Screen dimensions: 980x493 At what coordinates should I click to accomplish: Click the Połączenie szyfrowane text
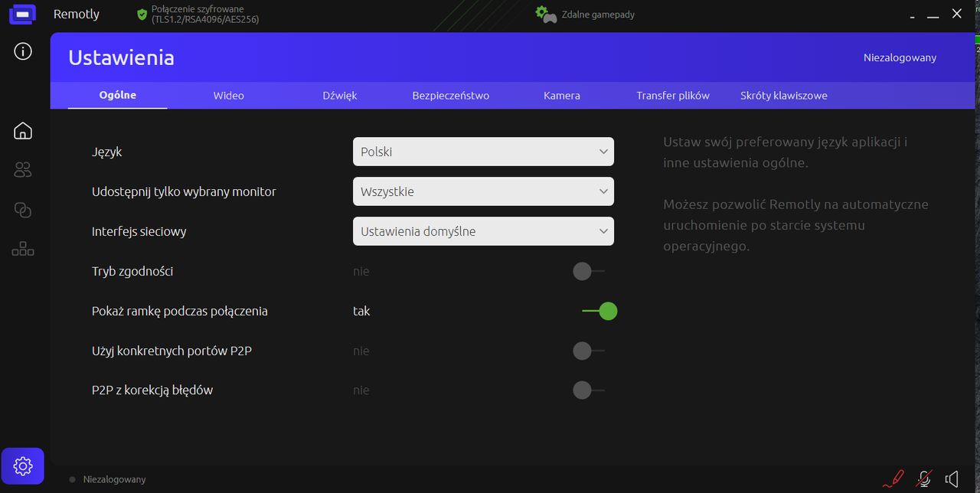(205, 15)
